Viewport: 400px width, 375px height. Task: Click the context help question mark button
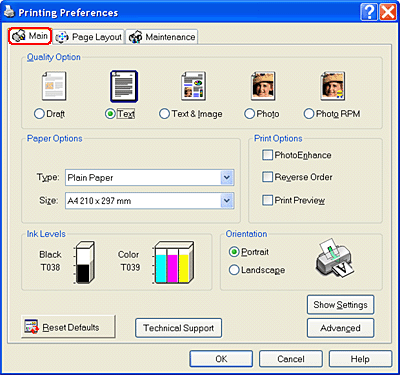click(369, 12)
